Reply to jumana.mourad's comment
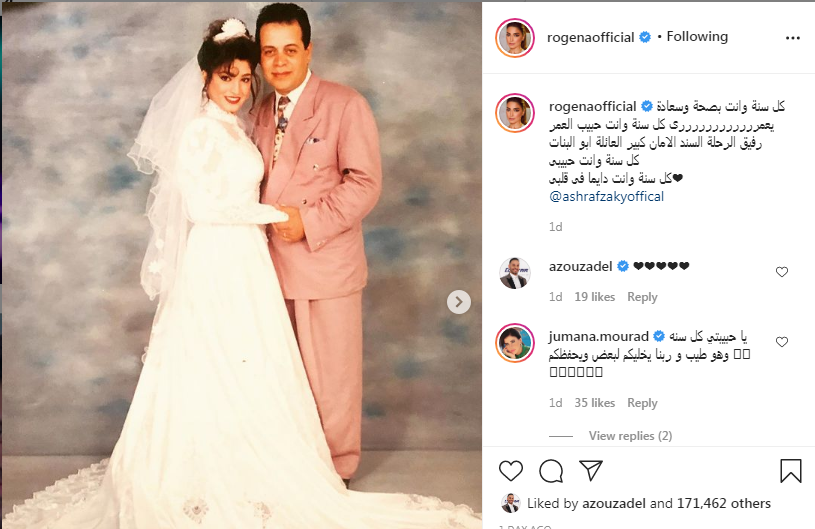 pos(642,403)
